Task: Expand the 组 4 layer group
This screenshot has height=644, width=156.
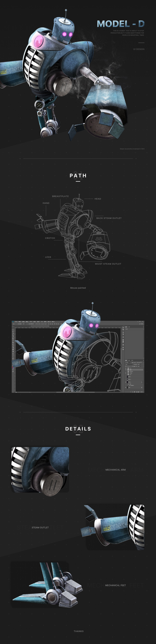Action: point(127,375)
